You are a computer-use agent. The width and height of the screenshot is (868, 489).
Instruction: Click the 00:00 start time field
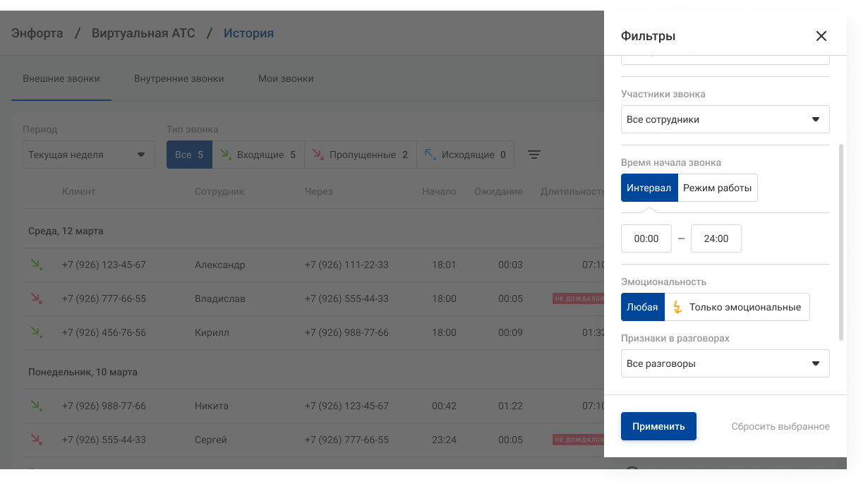646,239
